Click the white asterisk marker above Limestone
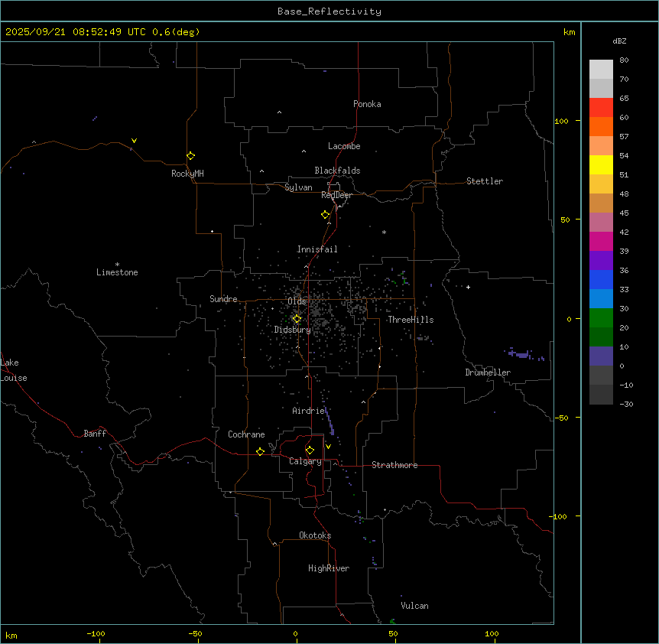Image resolution: width=659 pixels, height=644 pixels. pyautogui.click(x=117, y=263)
